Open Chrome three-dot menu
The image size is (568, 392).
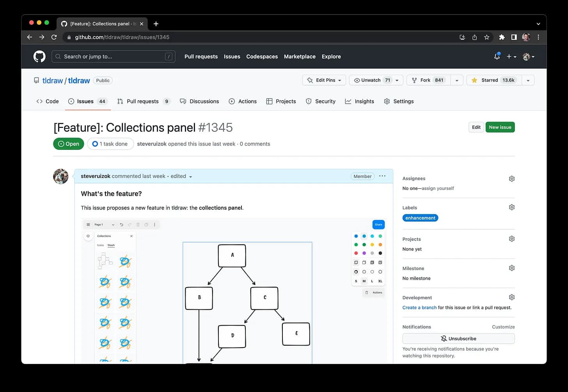click(x=538, y=37)
